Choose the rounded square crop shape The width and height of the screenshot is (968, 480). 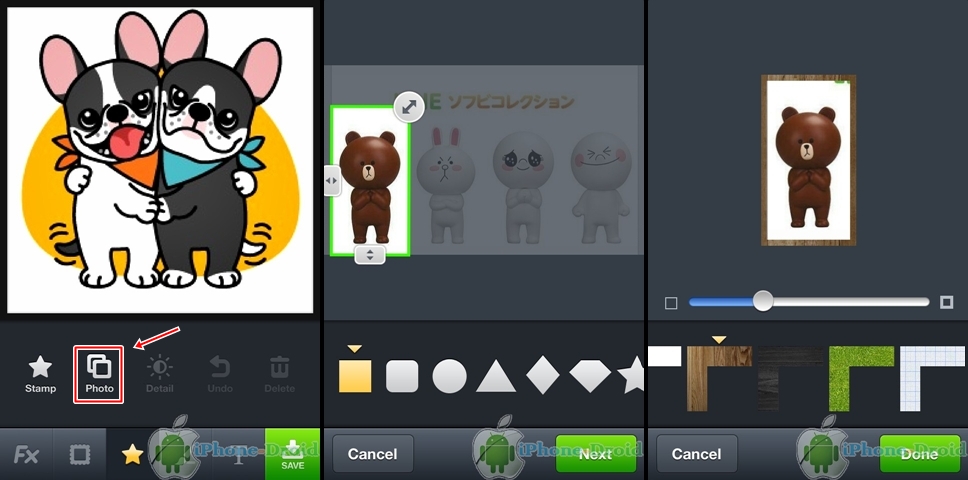(x=402, y=376)
